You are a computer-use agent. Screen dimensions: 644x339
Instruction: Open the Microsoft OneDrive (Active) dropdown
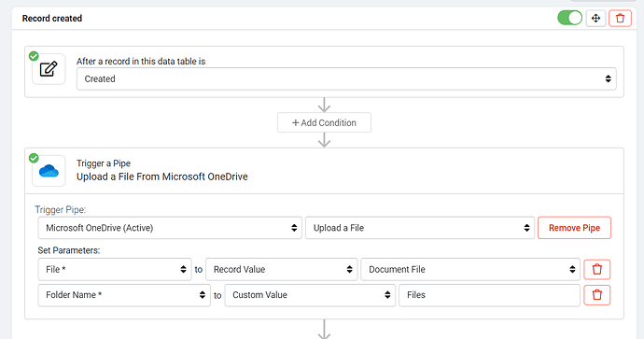(170, 228)
